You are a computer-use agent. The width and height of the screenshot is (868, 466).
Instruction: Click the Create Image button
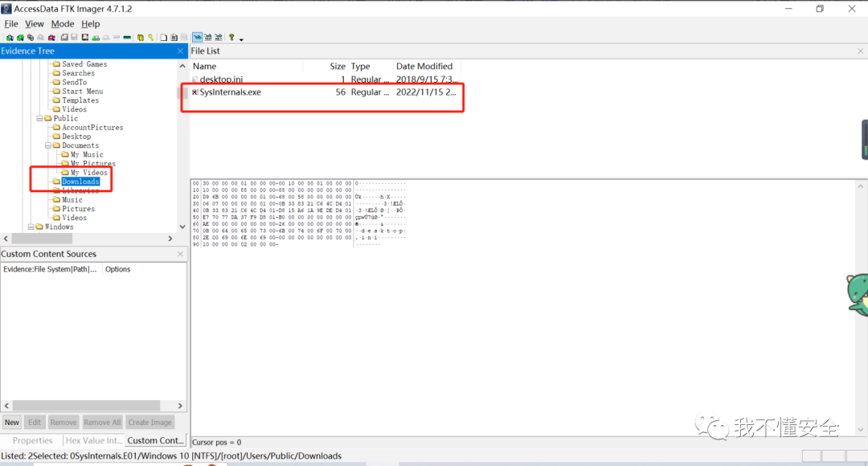[x=150, y=423]
